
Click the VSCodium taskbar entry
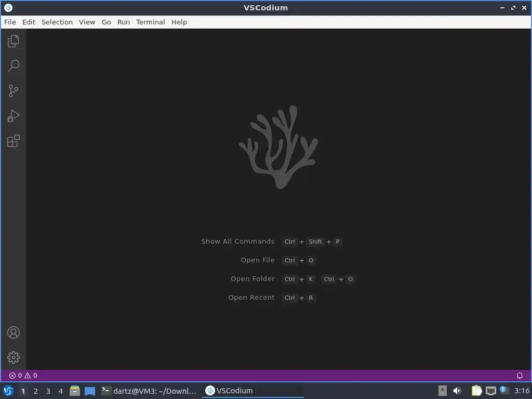(253, 391)
